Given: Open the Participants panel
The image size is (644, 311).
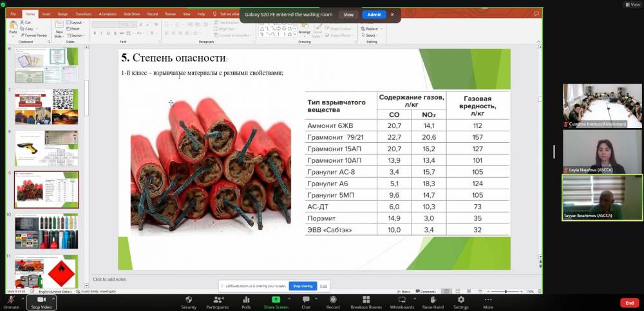Looking at the screenshot, I should 218,303.
